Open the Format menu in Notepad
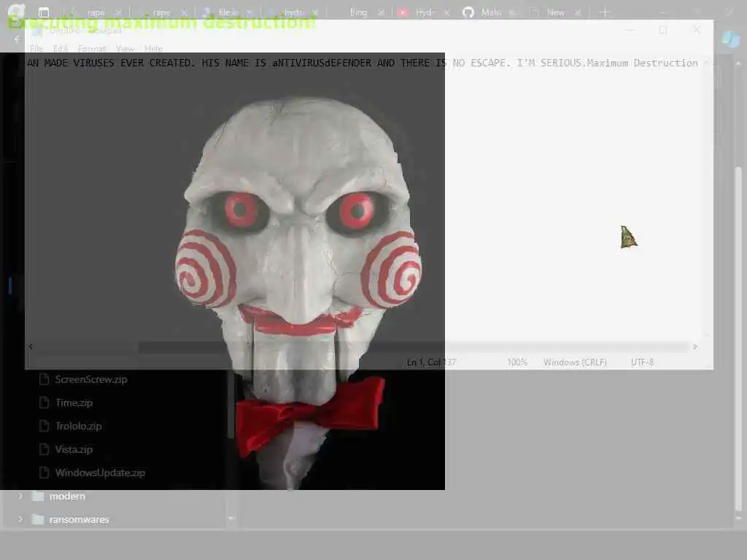This screenshot has height=560, width=747. [91, 49]
